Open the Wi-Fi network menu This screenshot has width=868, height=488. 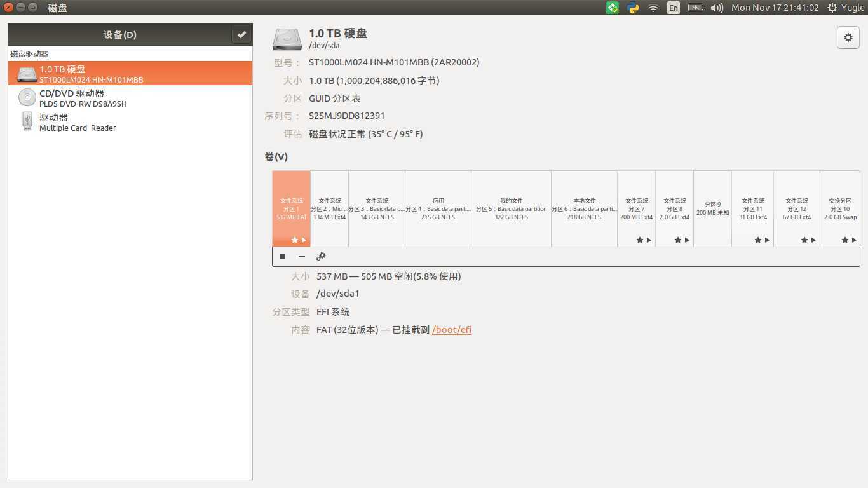(x=653, y=8)
